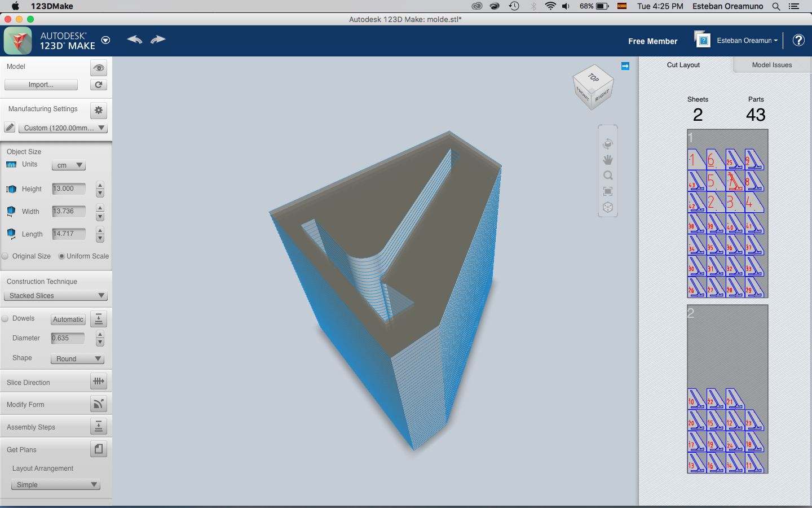Click the Slice Direction icon
The height and width of the screenshot is (508, 812).
coord(99,382)
